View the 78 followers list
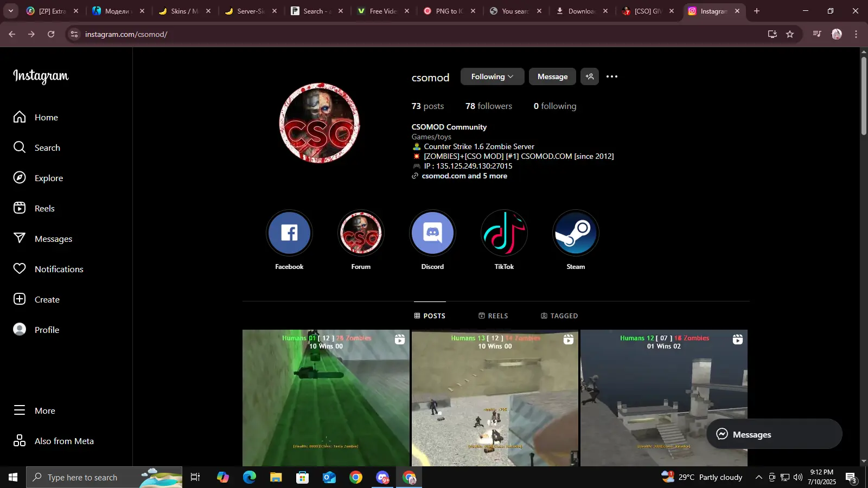Screen dimensions: 868x488 click(x=489, y=106)
